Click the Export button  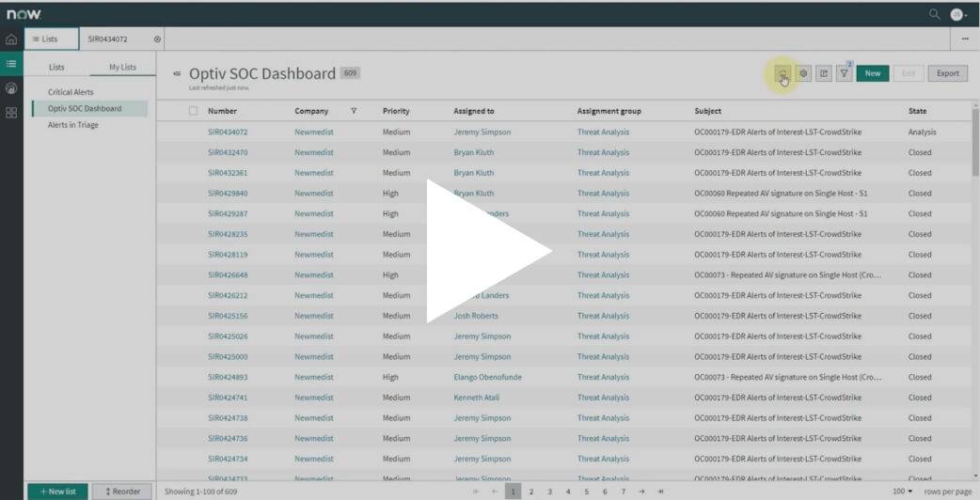click(947, 73)
